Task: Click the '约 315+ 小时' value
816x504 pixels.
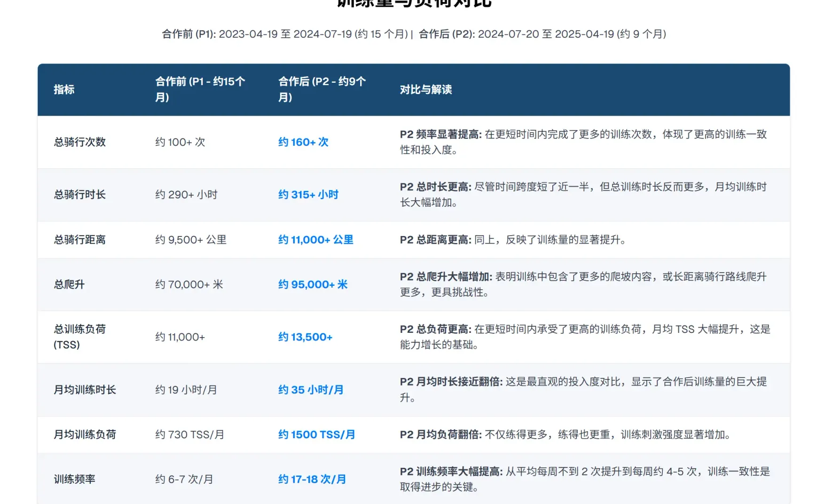Action: click(x=308, y=195)
